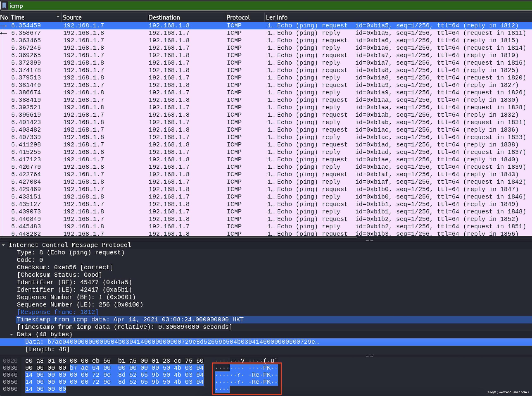The height and width of the screenshot is (396, 532).
Task: Select the Type: 8 Echo request field
Action: (71, 252)
